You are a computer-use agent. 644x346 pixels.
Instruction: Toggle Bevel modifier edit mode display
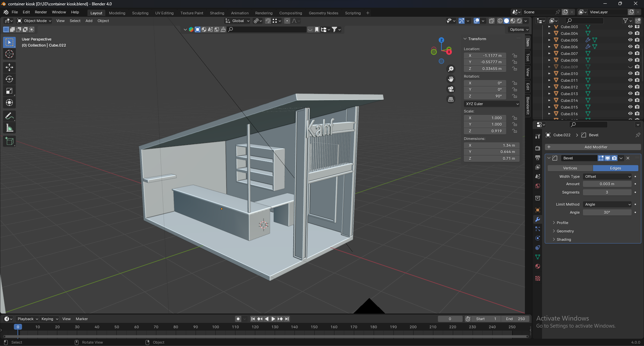(601, 158)
